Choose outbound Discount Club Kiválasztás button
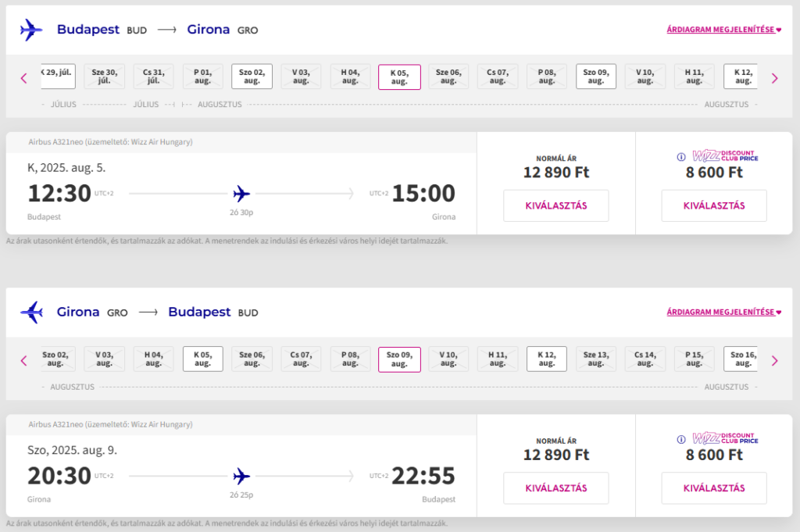Screen dimensions: 800x532 pyautogui.click(x=714, y=205)
